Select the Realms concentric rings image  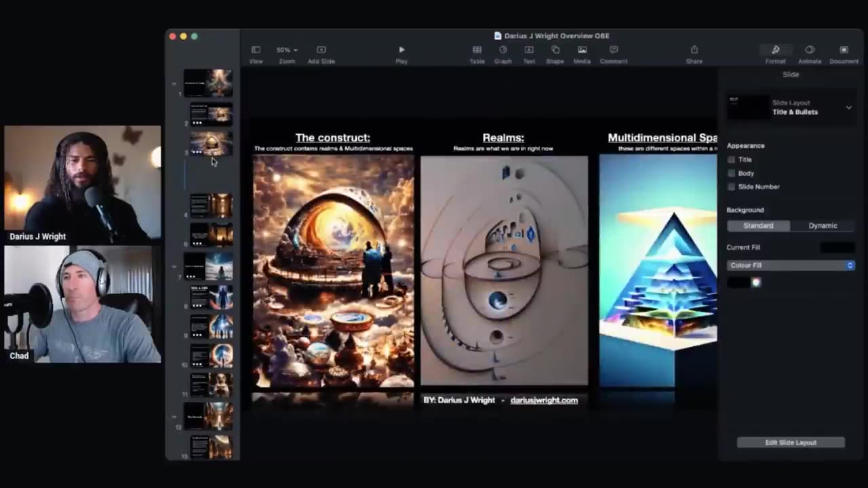coord(504,271)
